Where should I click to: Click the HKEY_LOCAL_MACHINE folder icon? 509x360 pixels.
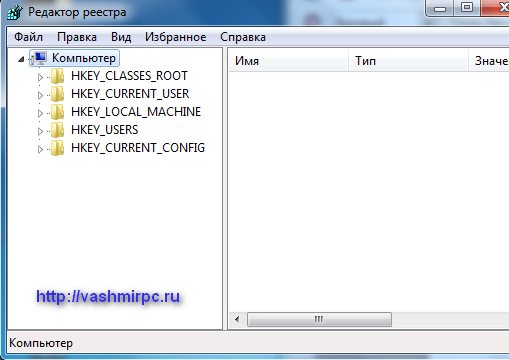58,112
